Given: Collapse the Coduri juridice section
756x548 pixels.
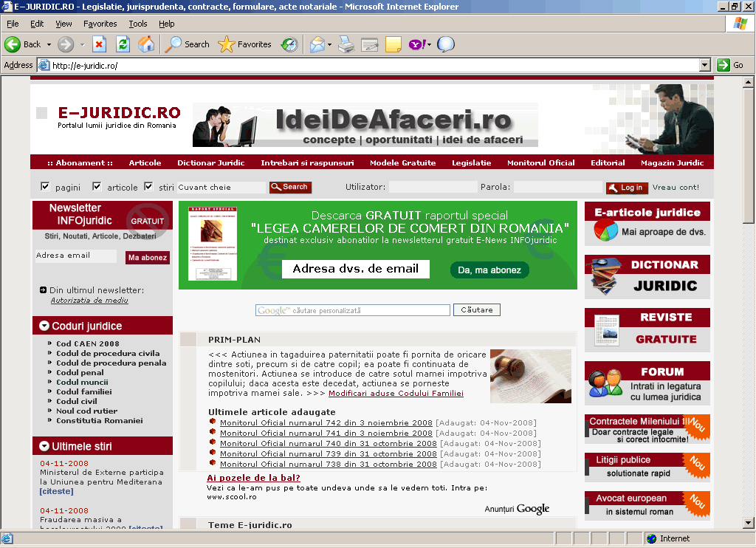Looking at the screenshot, I should point(44,326).
